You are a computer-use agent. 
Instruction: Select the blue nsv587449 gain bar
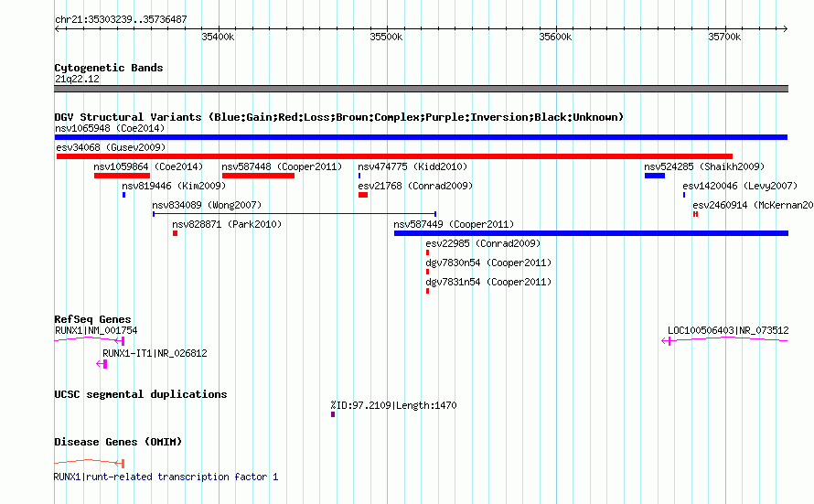591,233
